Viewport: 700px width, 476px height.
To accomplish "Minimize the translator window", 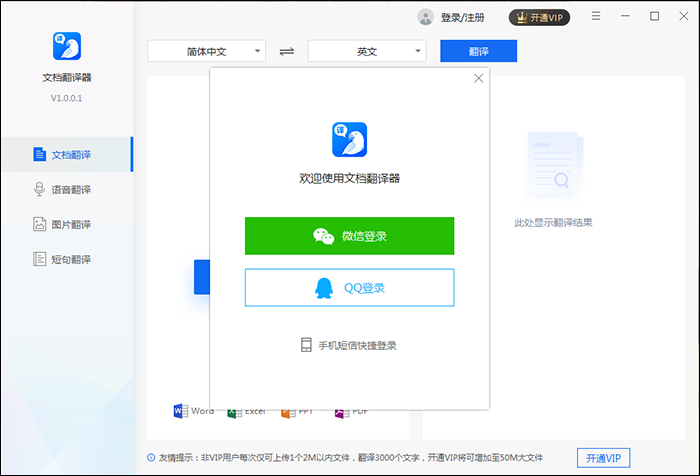I will click(625, 16).
